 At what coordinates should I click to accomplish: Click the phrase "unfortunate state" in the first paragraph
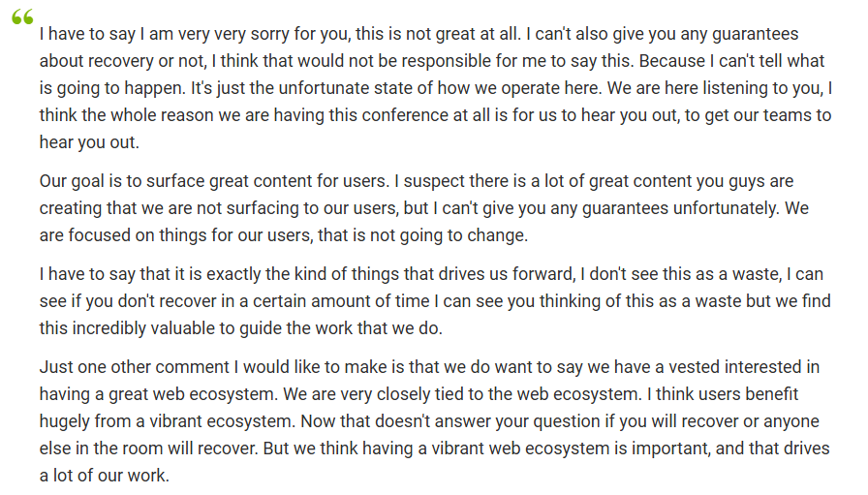point(356,88)
